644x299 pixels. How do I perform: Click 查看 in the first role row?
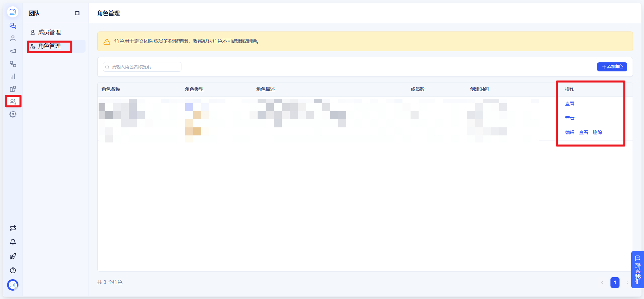[570, 104]
